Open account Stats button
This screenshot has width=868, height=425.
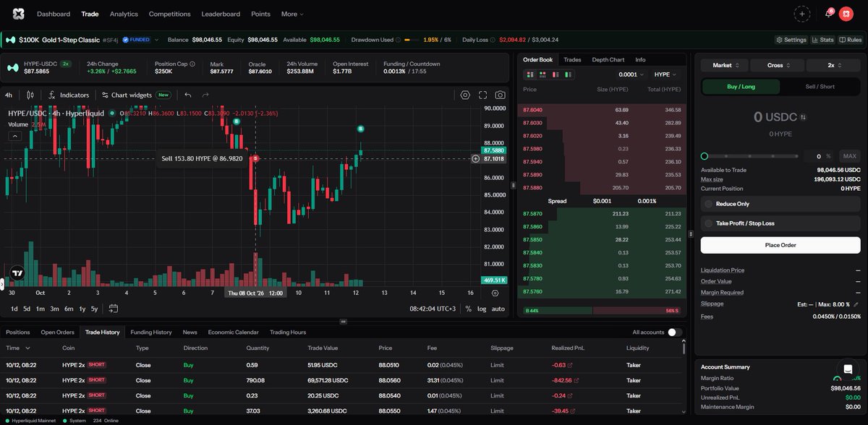(822, 40)
